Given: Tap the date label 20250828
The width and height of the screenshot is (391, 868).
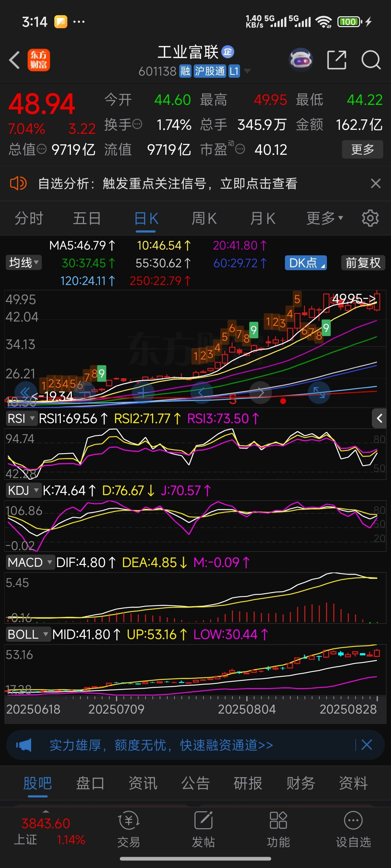Looking at the screenshot, I should (348, 709).
